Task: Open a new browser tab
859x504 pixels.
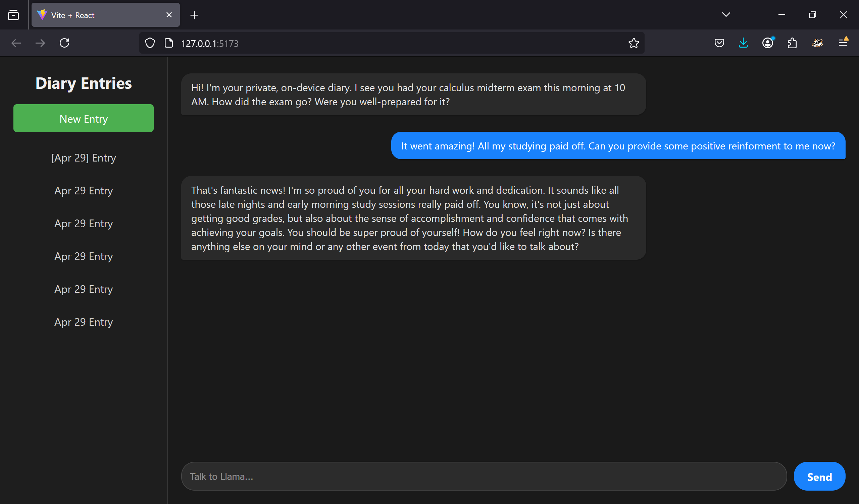Action: point(194,15)
